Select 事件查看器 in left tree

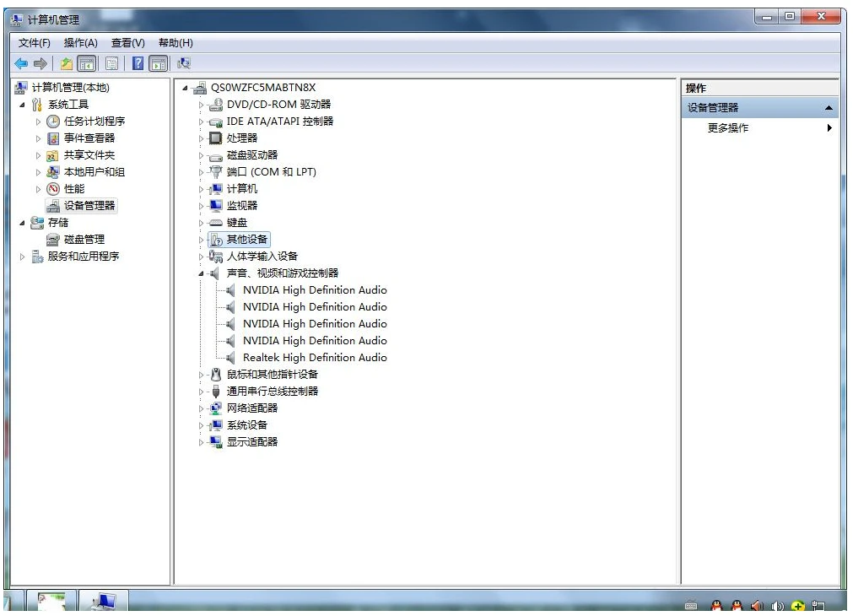tap(89, 138)
